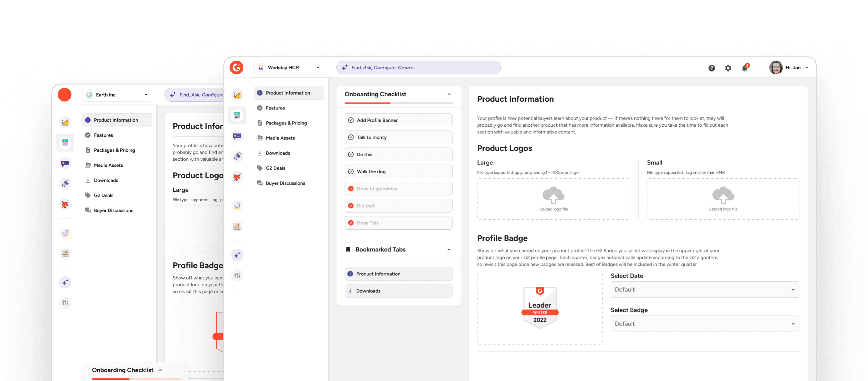The width and height of the screenshot is (868, 381).
Task: Open the help question mark icon
Action: 711,68
